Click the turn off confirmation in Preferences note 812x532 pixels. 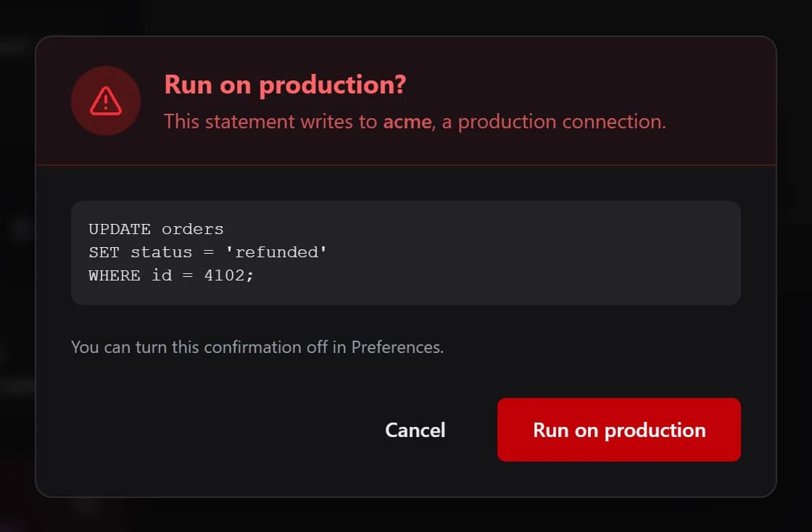pos(257,346)
